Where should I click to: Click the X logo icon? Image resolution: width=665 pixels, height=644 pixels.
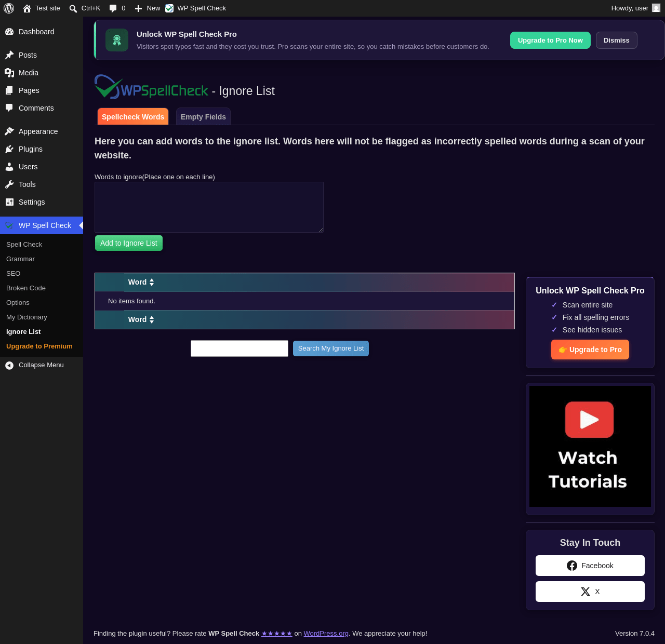[x=586, y=592]
